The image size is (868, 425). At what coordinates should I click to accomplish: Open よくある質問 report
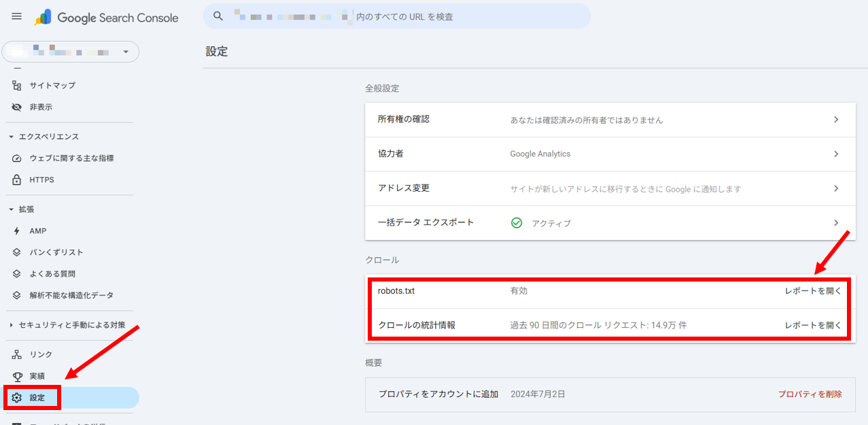coord(52,274)
